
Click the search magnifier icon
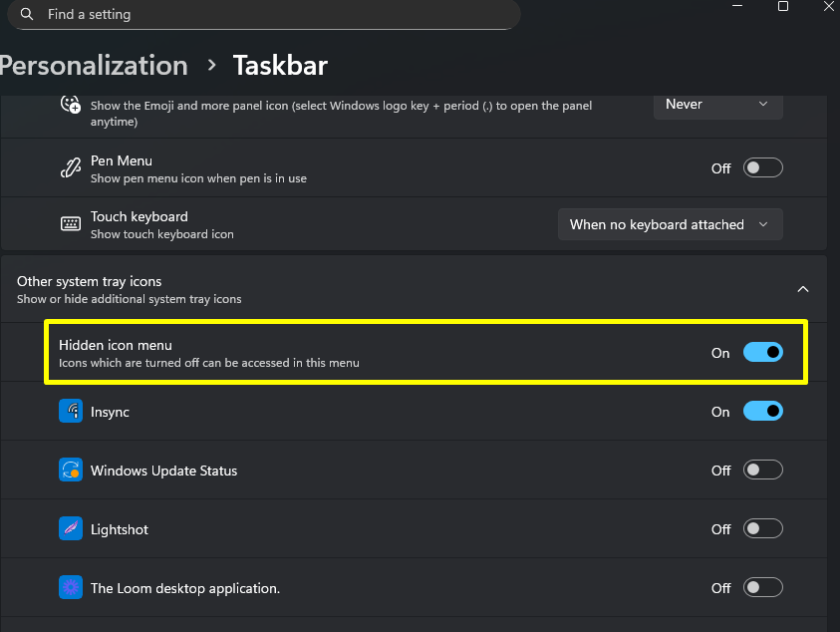click(x=26, y=15)
